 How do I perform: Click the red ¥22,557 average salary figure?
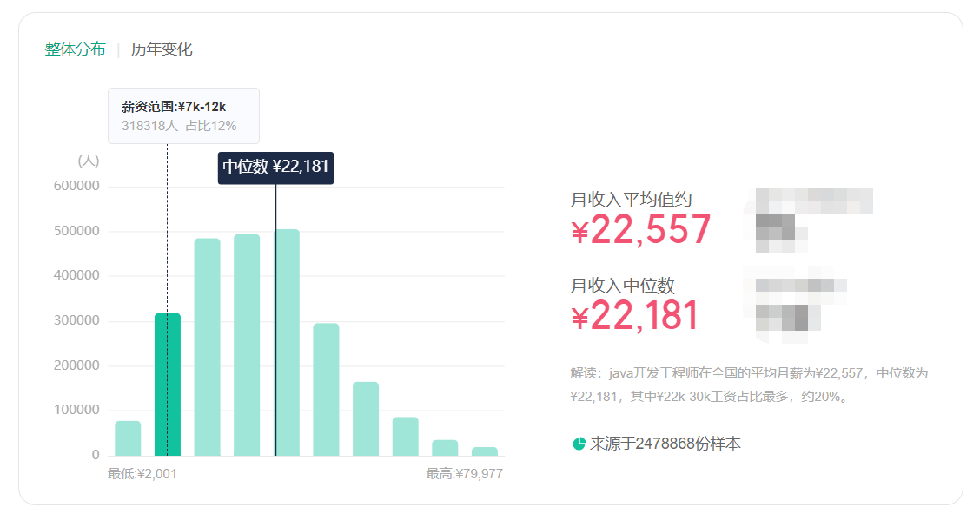coord(641,230)
